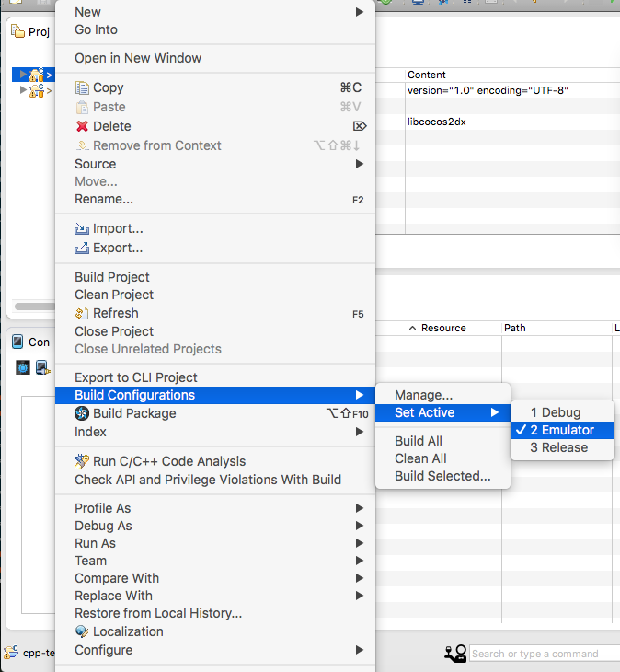Click the Export icon
Viewport: 620px width, 672px height.
[x=82, y=249]
